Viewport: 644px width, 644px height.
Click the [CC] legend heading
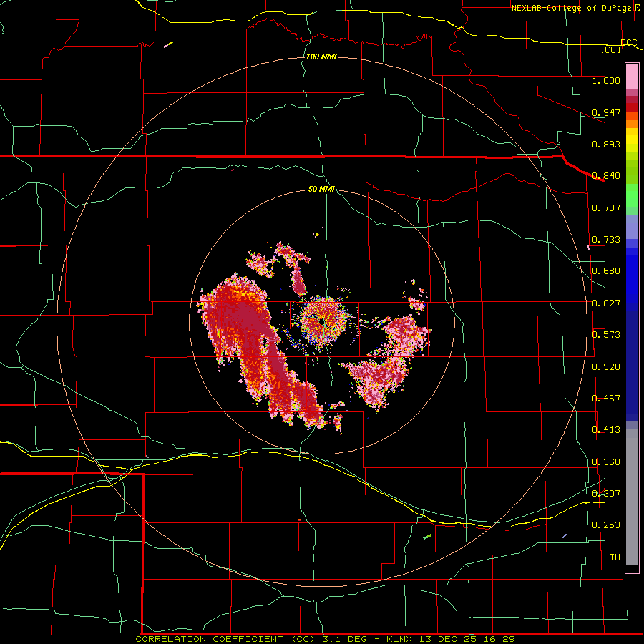pos(611,49)
